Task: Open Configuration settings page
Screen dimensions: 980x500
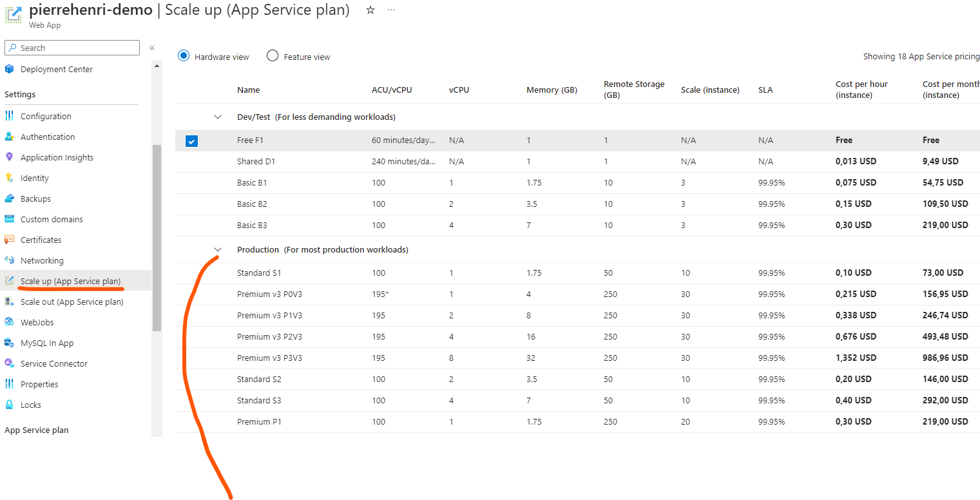Action: pos(46,116)
